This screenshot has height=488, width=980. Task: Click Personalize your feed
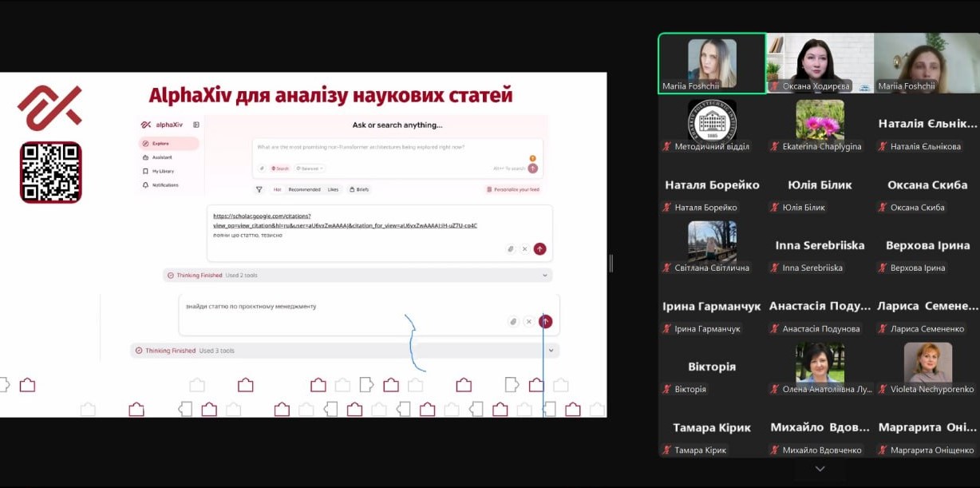(512, 189)
